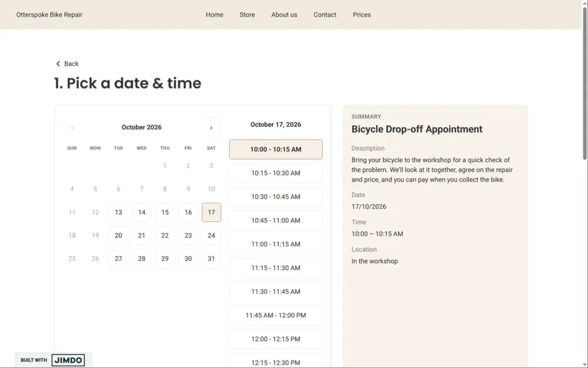Select the 10:00 - 10:15 AM slot
The width and height of the screenshot is (588, 368).
click(276, 149)
